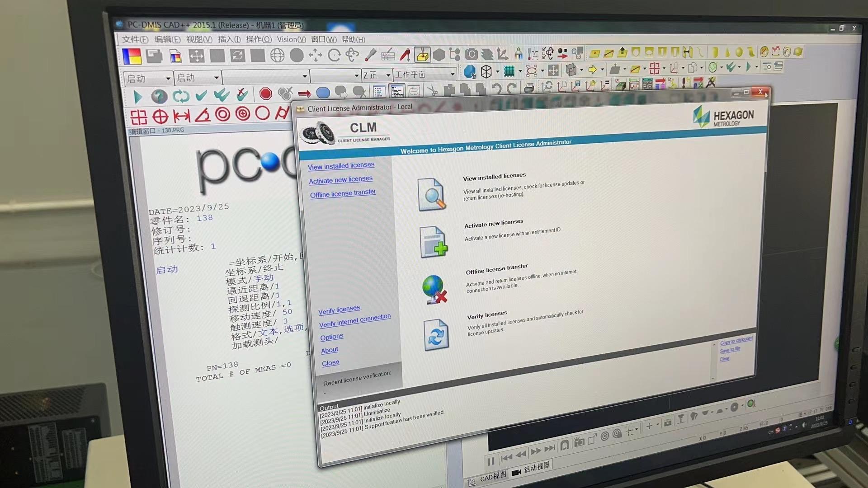The image size is (868, 488).
Task: Click the red stop octagon icon
Action: tap(265, 94)
